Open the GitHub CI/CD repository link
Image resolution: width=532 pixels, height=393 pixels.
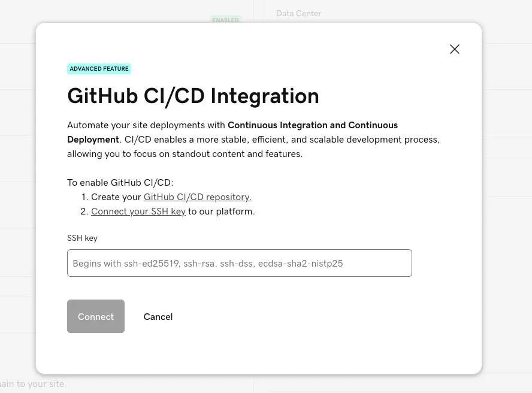(x=198, y=197)
